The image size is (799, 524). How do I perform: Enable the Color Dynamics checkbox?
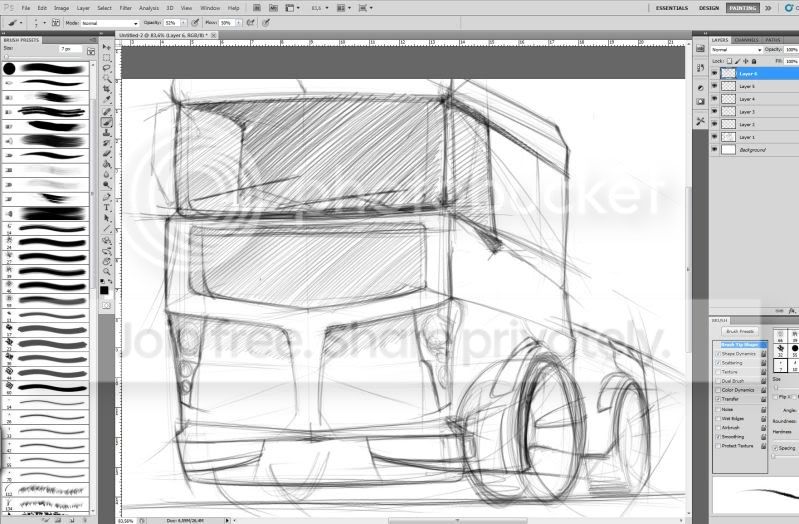pyautogui.click(x=718, y=390)
